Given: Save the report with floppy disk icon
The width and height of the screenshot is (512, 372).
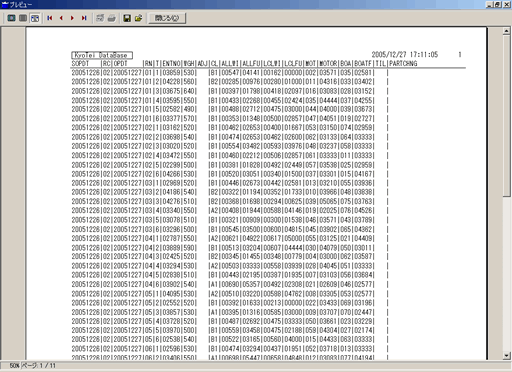Looking at the screenshot, I should 127,18.
